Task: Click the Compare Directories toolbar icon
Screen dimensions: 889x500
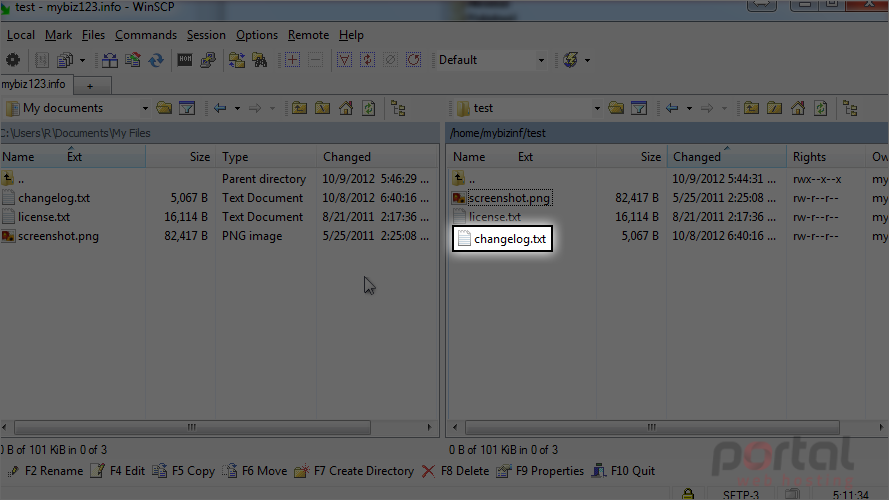Action: tap(109, 60)
